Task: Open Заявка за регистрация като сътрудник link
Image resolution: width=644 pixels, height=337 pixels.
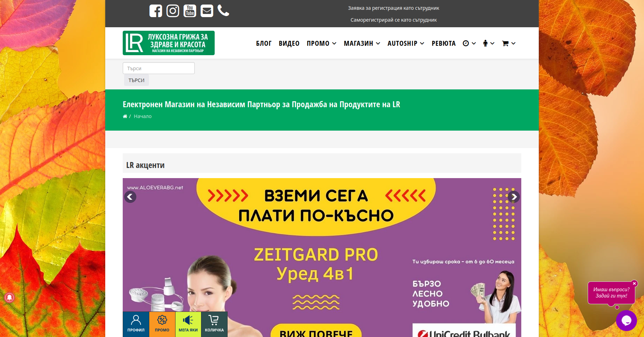Action: [x=393, y=8]
